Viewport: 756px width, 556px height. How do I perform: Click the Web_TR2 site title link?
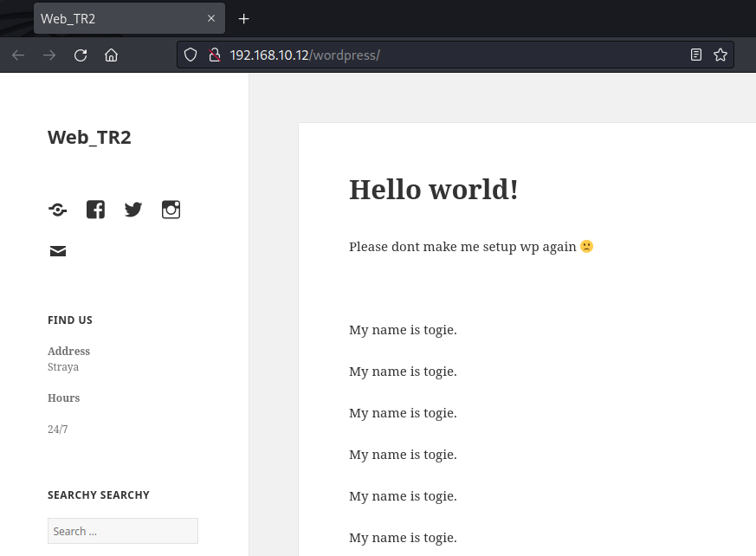pyautogui.click(x=89, y=137)
